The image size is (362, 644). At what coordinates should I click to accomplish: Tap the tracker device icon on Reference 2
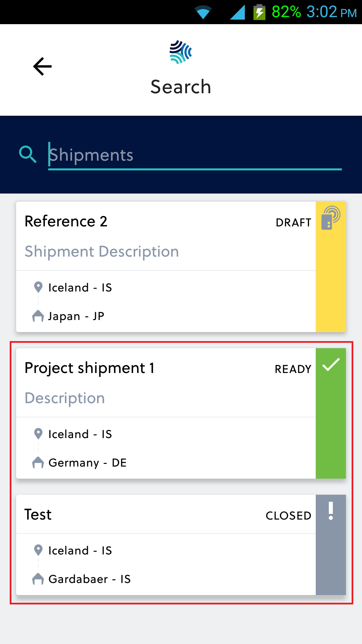(330, 218)
